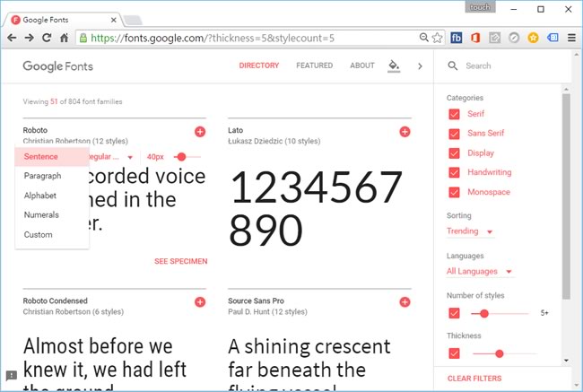The image size is (583, 392).
Task: Click the right chevron next to paint bucket
Action: click(420, 66)
